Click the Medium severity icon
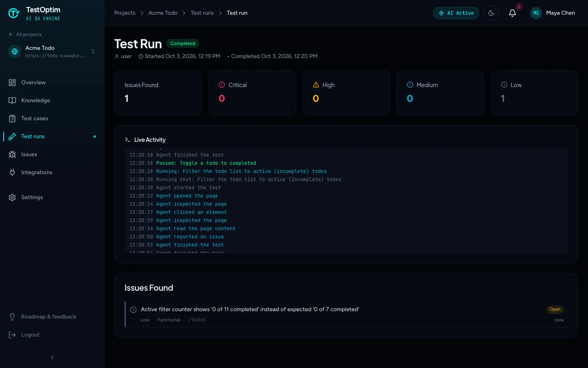Image resolution: width=588 pixels, height=368 pixels. tap(410, 85)
